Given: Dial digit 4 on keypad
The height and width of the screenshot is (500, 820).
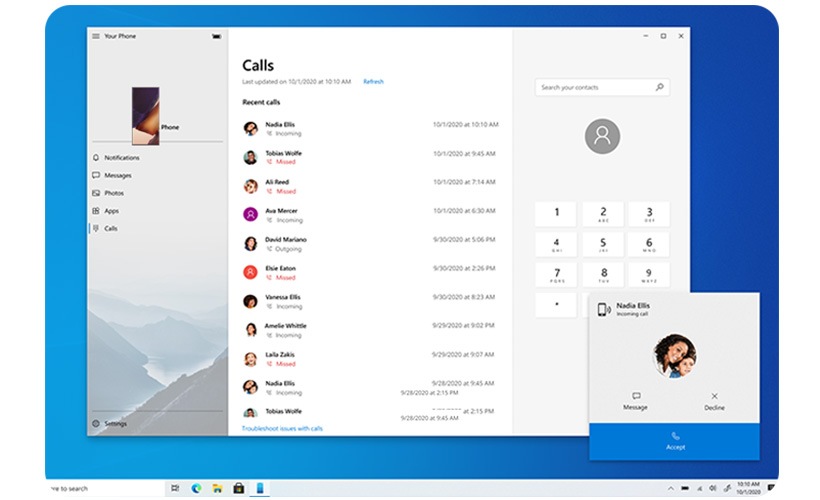Looking at the screenshot, I should pos(556,244).
